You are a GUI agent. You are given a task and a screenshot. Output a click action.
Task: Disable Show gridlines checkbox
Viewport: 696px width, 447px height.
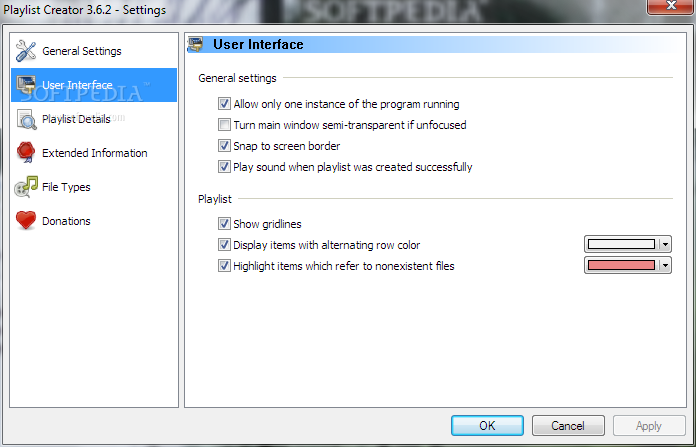[x=224, y=224]
